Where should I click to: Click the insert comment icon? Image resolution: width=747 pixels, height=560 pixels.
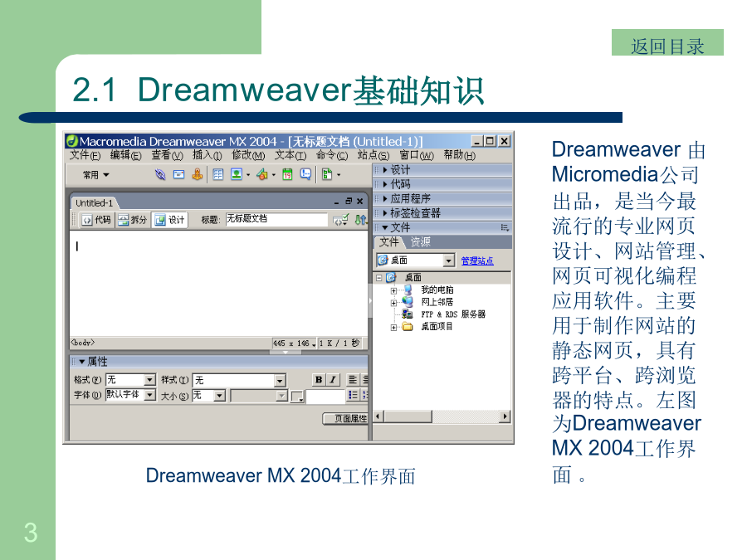point(305,175)
